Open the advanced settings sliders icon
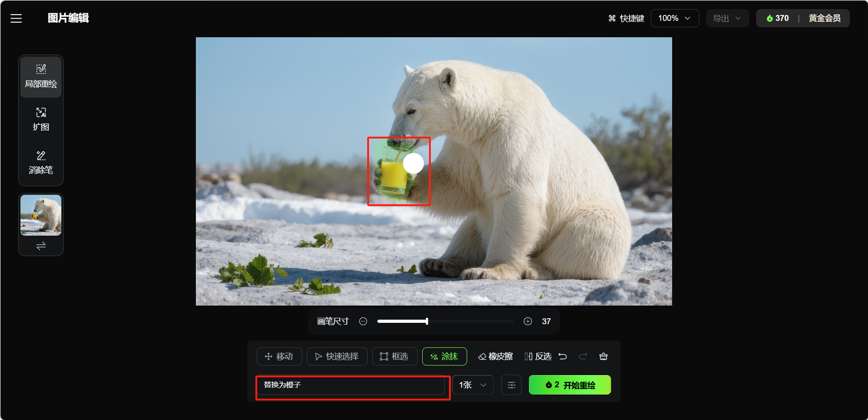This screenshot has width=868, height=420. [511, 385]
